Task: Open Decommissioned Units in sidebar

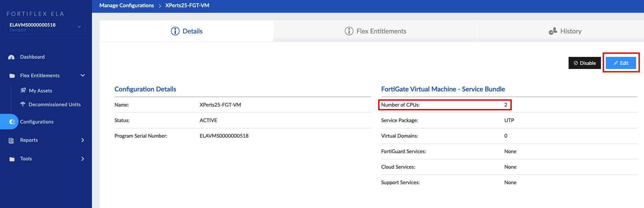Action: click(54, 105)
